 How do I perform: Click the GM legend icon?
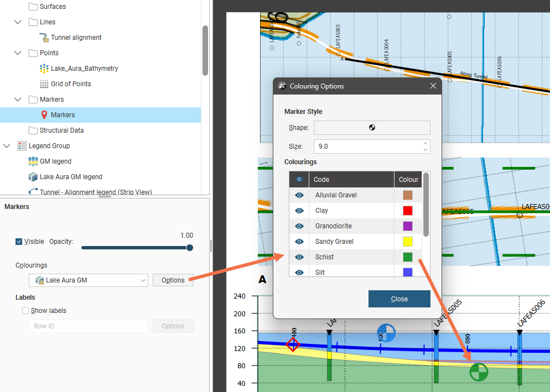pyautogui.click(x=33, y=161)
